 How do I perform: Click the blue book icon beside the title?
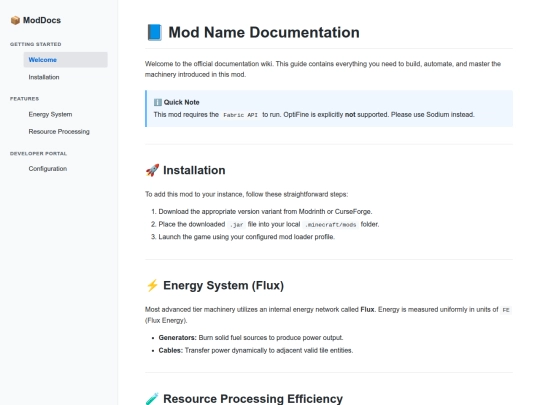tap(154, 32)
